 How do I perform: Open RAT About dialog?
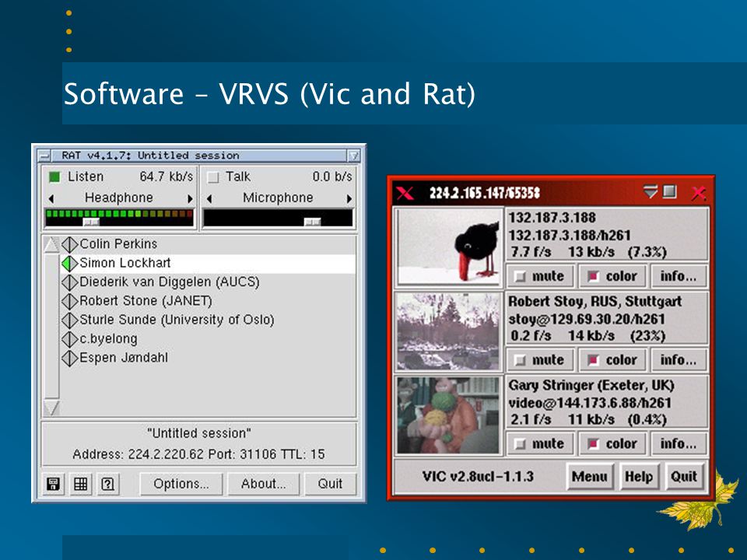pyautogui.click(x=264, y=484)
